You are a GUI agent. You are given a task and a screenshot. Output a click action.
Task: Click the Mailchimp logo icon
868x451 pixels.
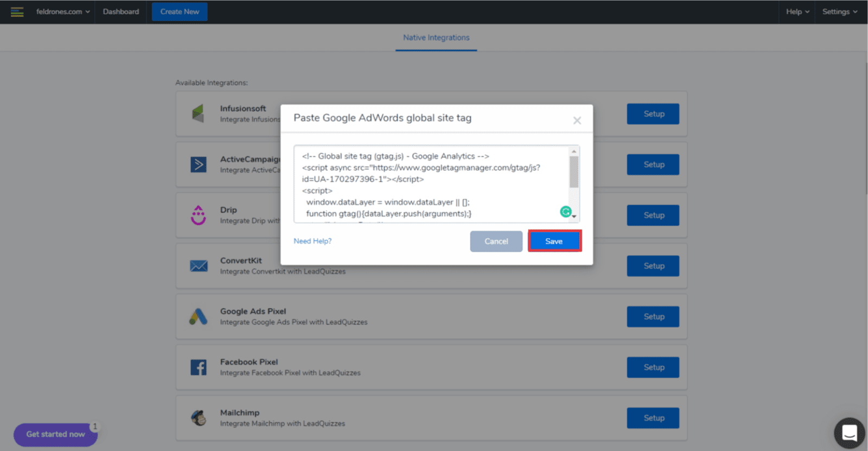tap(199, 418)
